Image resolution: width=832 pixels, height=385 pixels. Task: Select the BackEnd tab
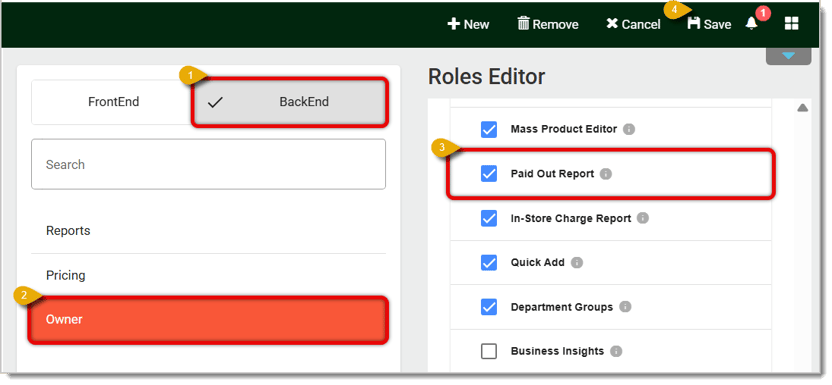coord(290,102)
